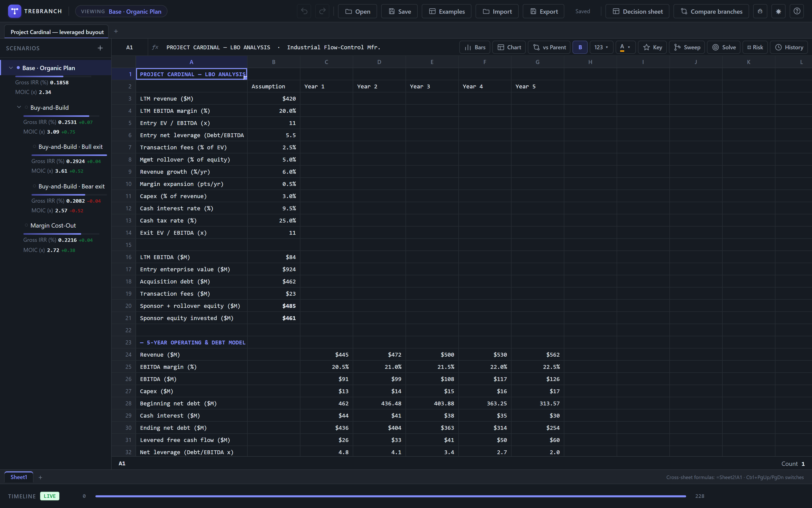Open the Solve goal-seek tool
Viewport: 812px width, 508px height.
724,47
